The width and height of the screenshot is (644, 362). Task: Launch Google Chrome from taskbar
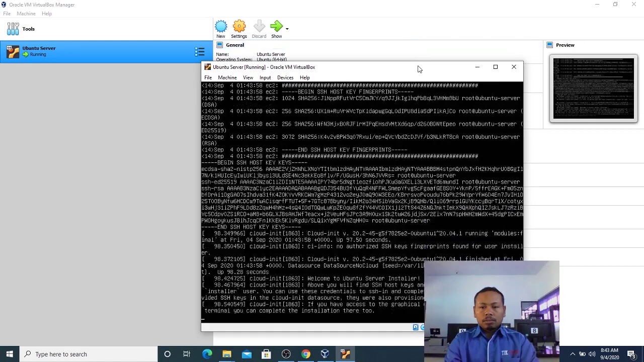[305, 354]
